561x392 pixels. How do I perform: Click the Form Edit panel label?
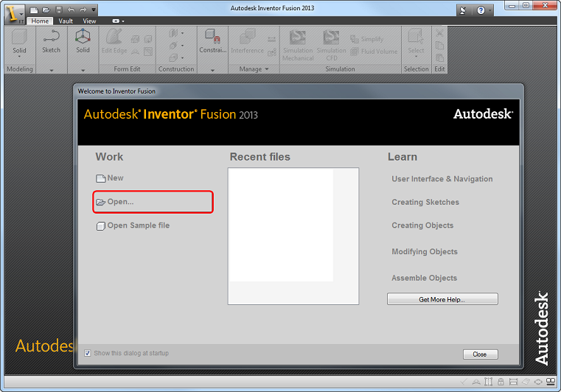point(127,69)
